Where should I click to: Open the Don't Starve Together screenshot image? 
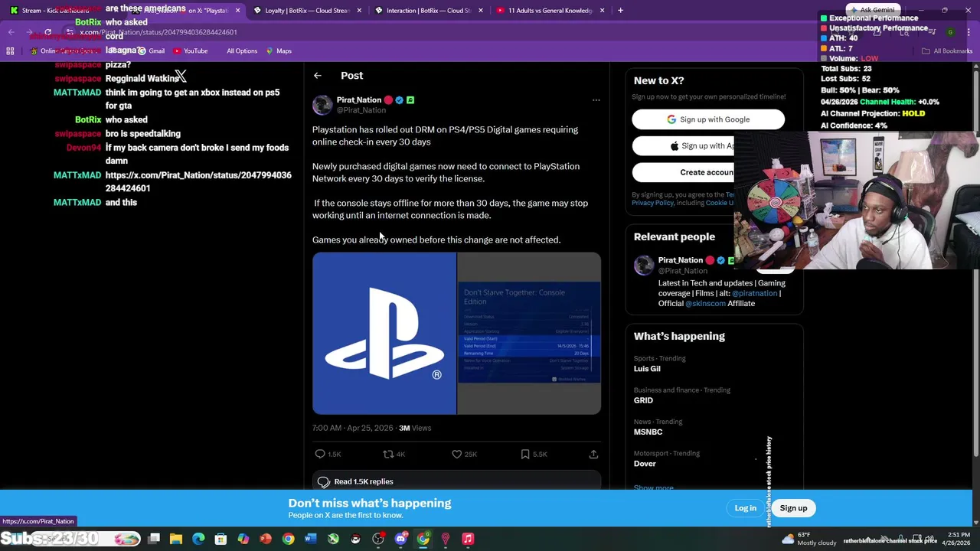point(529,334)
